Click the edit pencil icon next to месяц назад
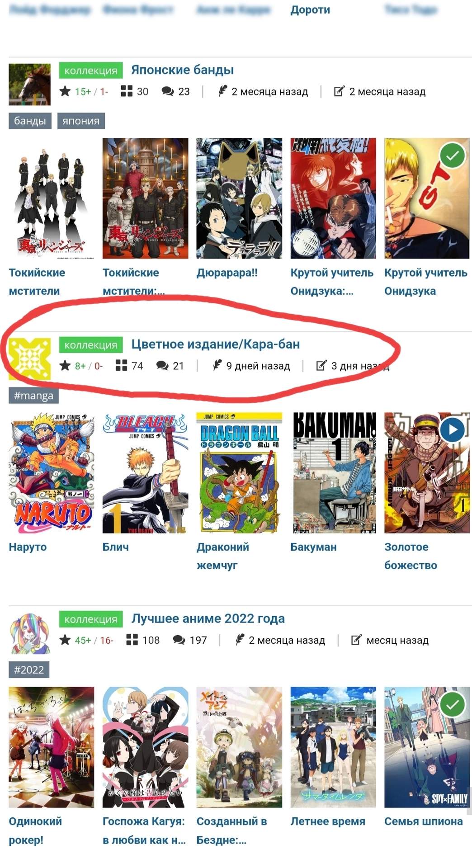The image size is (472, 868). click(x=356, y=640)
